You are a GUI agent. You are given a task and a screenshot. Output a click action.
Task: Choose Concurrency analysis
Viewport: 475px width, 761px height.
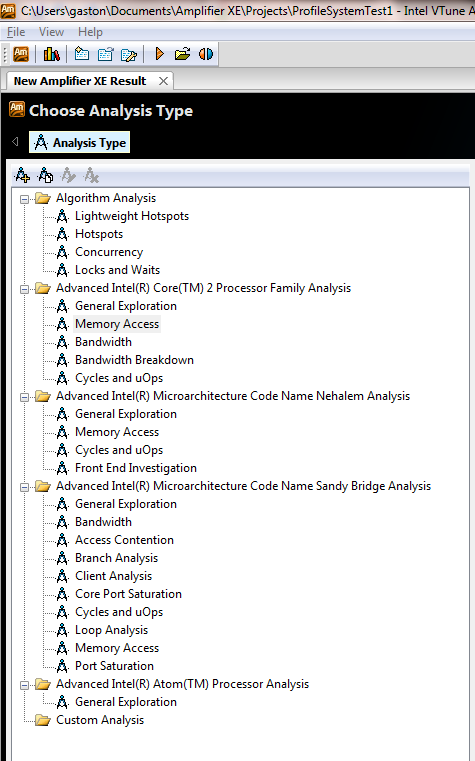(x=109, y=252)
